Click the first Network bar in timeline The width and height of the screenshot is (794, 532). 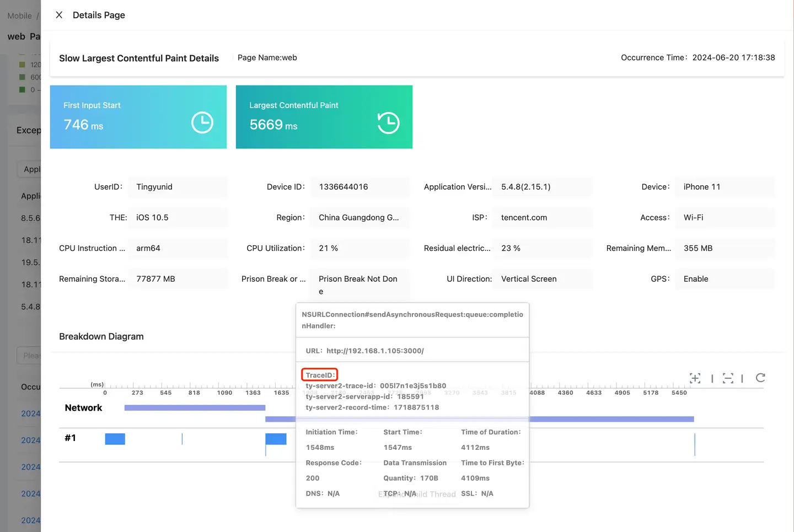(x=195, y=408)
